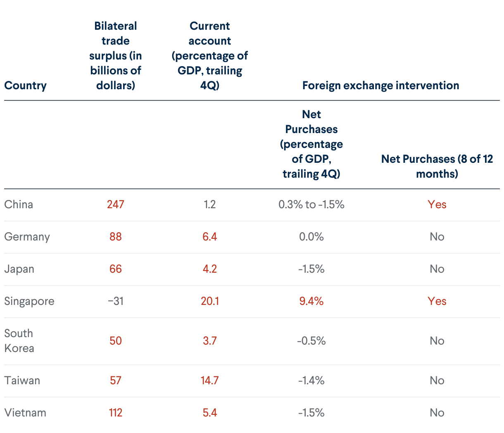
Task: Select the China row label
Action: click(x=19, y=205)
